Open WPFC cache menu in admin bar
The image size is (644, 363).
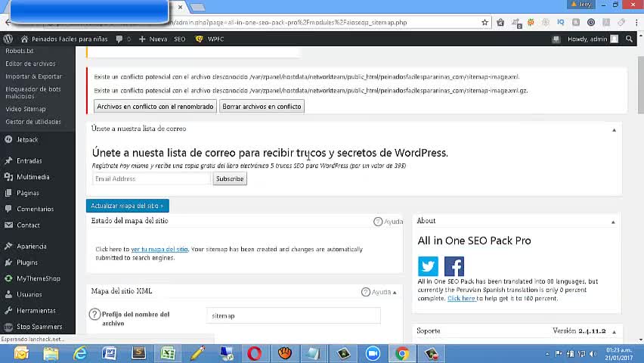click(209, 39)
